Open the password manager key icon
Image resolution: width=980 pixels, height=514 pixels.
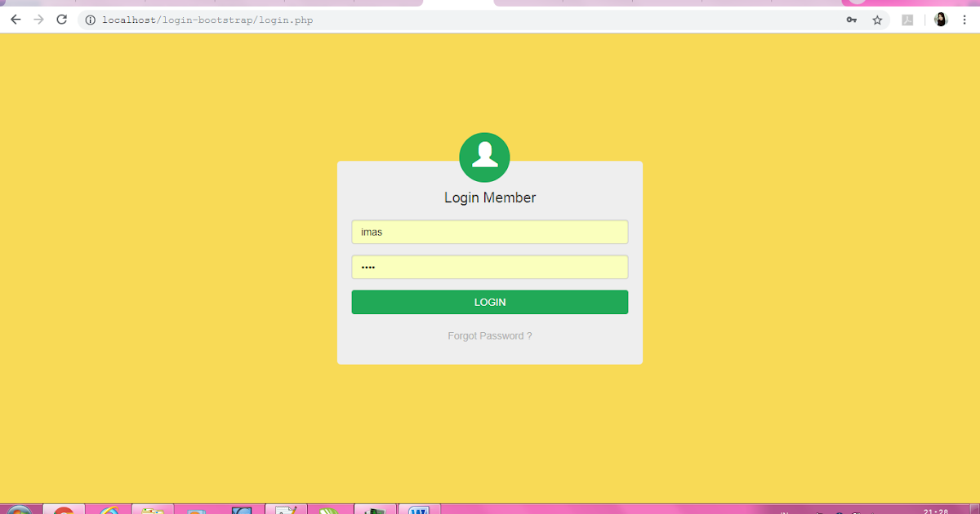pyautogui.click(x=851, y=20)
